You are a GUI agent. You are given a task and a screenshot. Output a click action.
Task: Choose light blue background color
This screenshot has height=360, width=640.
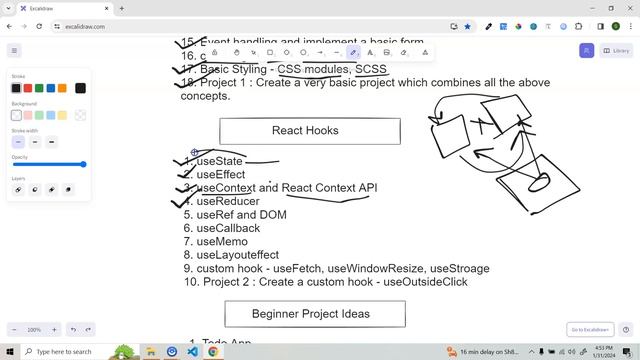tap(51, 116)
